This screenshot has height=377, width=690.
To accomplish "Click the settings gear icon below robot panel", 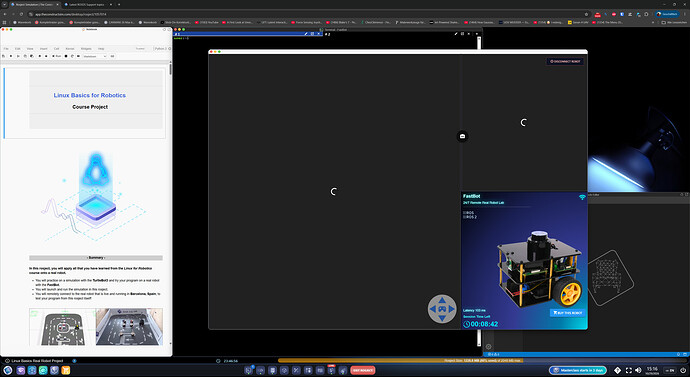I will click(488, 347).
